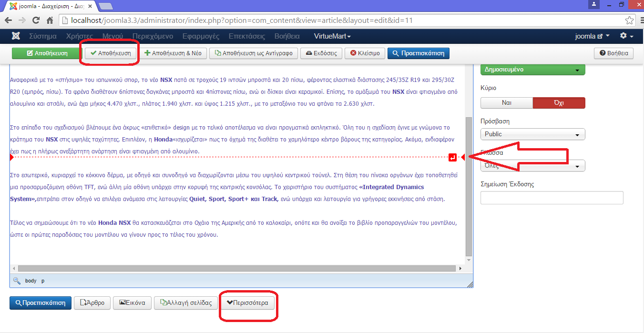Click the green Αποθήκευση save button
This screenshot has width=644, height=333.
pos(47,53)
